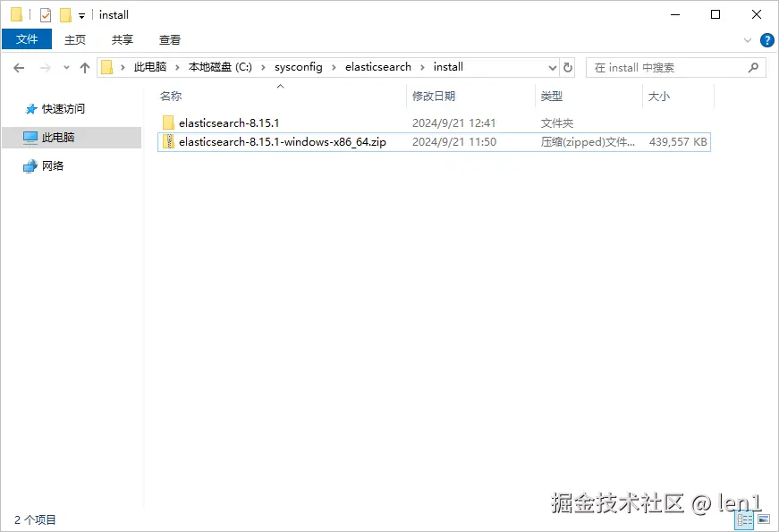
Task: Click the Properties quick access checkmark icon
Action: tap(46, 15)
